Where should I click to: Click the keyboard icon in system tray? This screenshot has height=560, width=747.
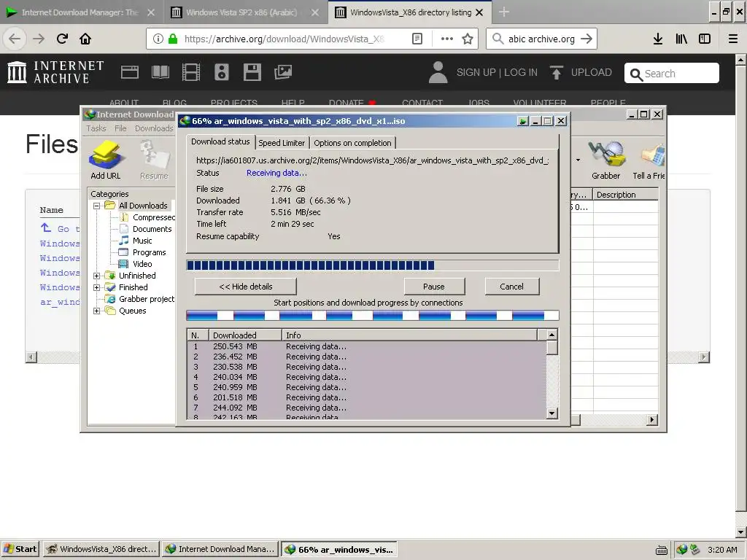pos(661,550)
